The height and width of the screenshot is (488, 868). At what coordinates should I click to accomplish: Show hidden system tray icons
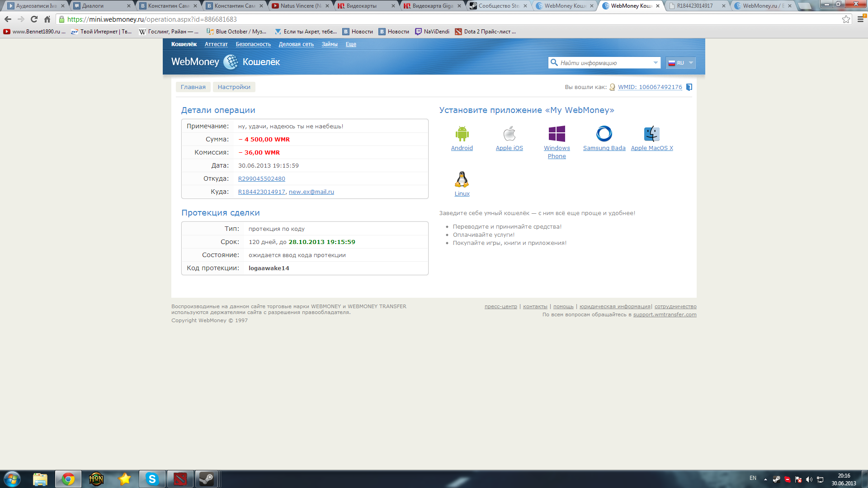[x=765, y=479]
